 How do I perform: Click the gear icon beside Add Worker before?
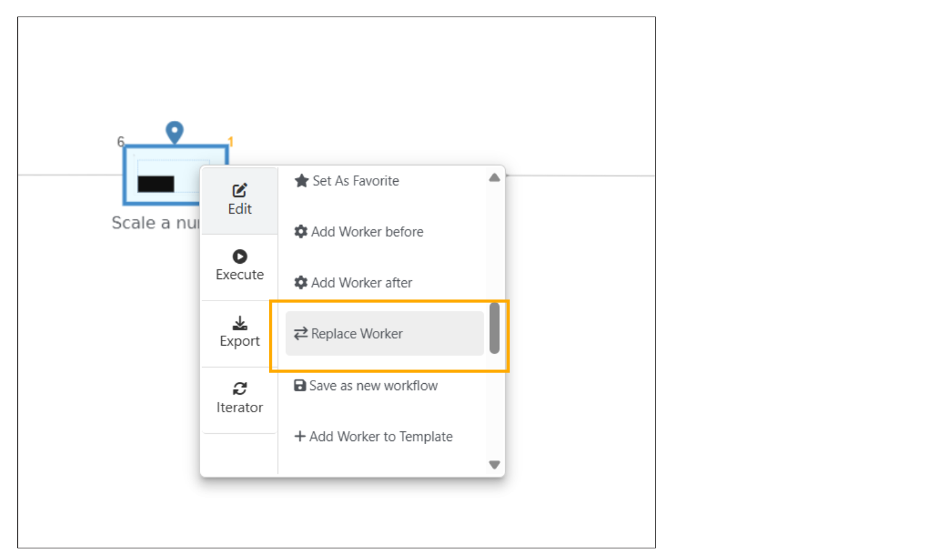[301, 232]
